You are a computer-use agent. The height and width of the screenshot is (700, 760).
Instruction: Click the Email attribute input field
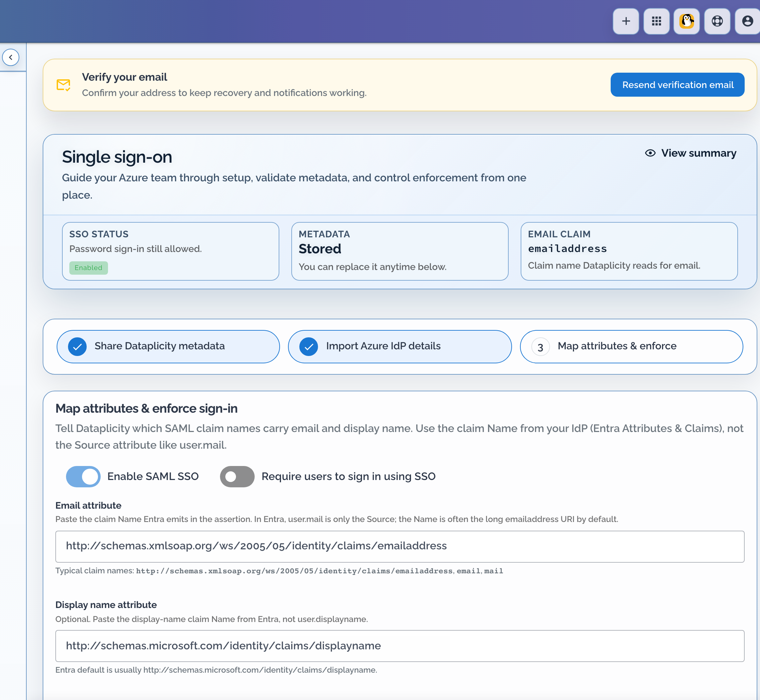click(x=400, y=547)
